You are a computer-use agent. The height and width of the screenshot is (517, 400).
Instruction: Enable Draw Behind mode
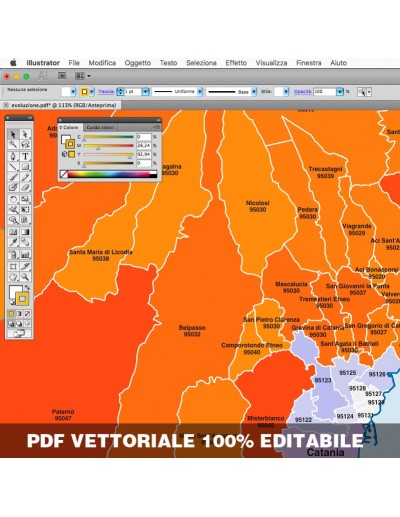[x=19, y=323]
